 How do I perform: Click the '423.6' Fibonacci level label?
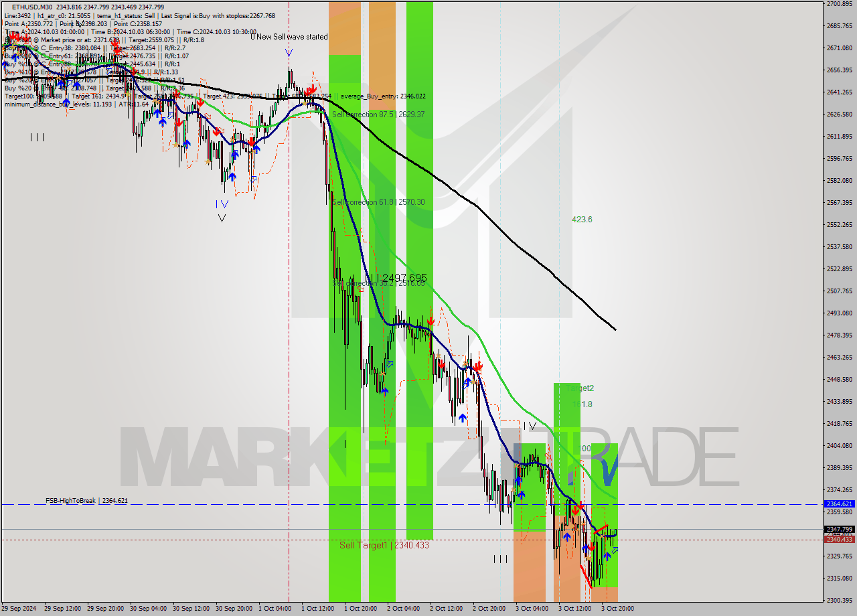[582, 220]
